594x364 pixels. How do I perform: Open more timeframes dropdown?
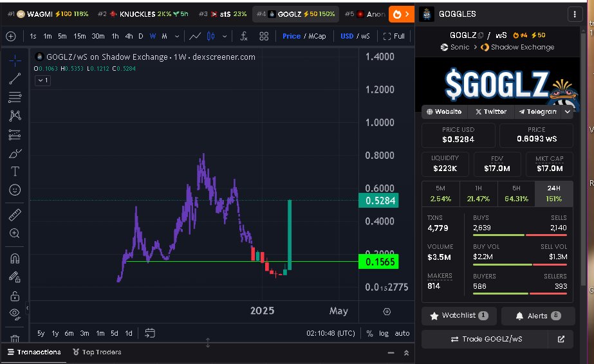[x=177, y=36]
